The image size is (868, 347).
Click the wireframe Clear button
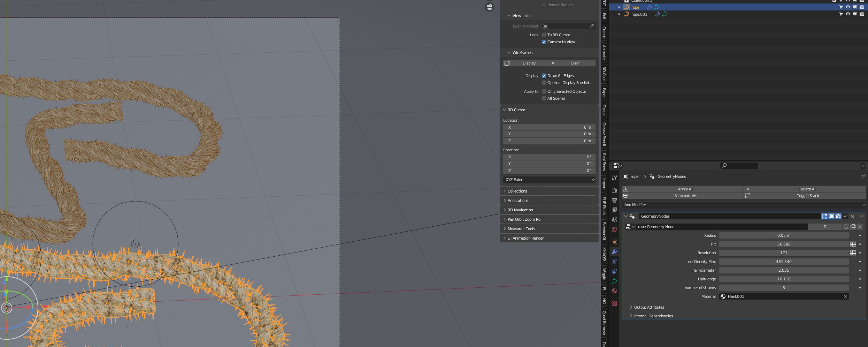(x=573, y=63)
